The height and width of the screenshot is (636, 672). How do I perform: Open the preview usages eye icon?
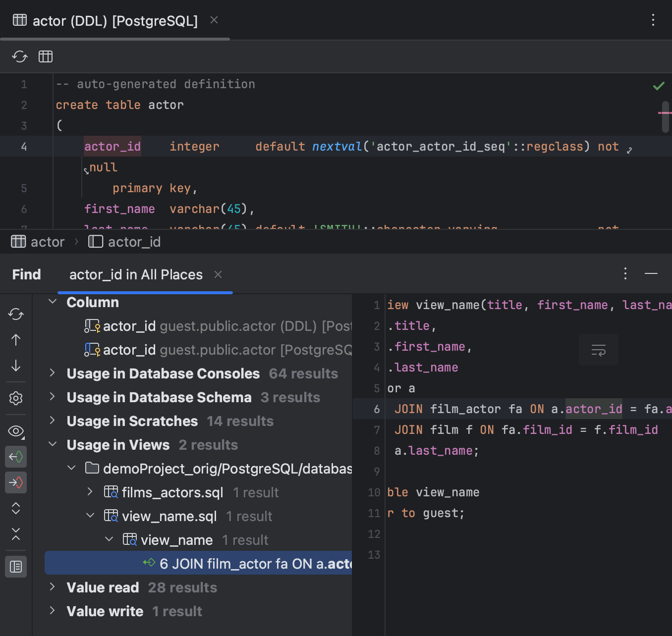point(16,431)
